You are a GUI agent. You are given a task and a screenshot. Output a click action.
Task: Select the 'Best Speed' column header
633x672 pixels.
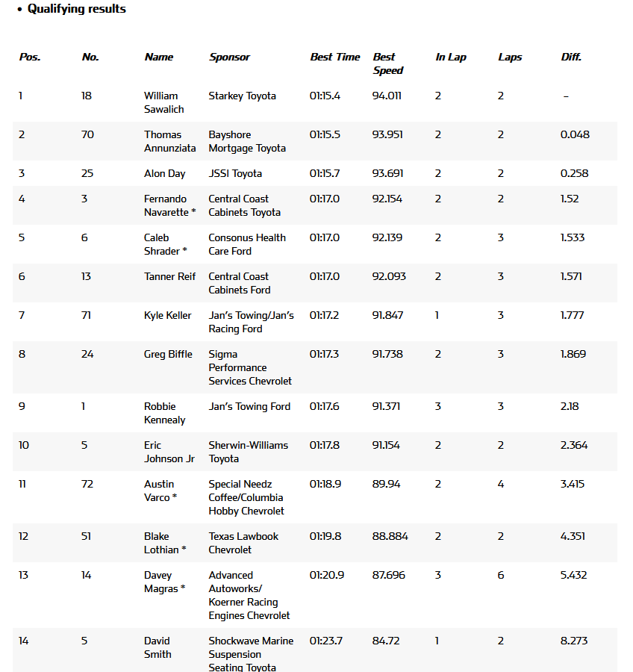(x=387, y=63)
